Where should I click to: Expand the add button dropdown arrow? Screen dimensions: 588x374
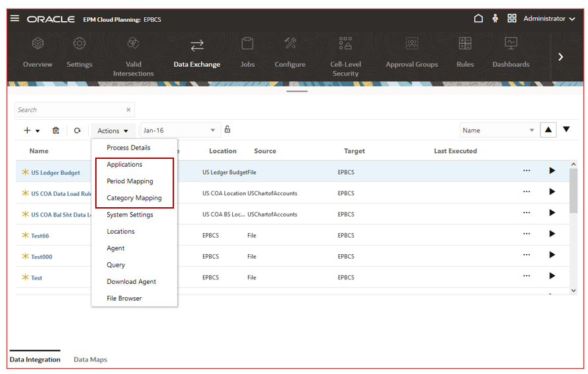38,131
